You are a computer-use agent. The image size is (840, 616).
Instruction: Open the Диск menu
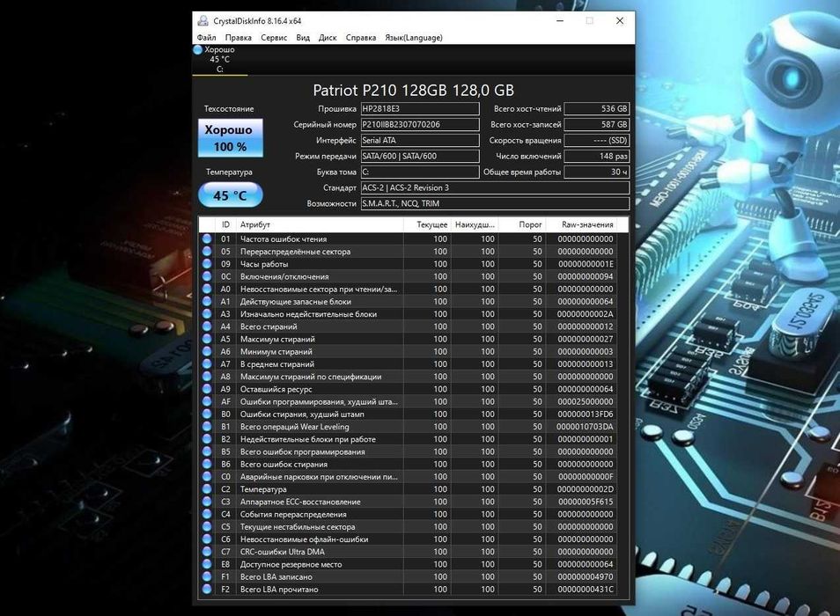click(x=328, y=38)
